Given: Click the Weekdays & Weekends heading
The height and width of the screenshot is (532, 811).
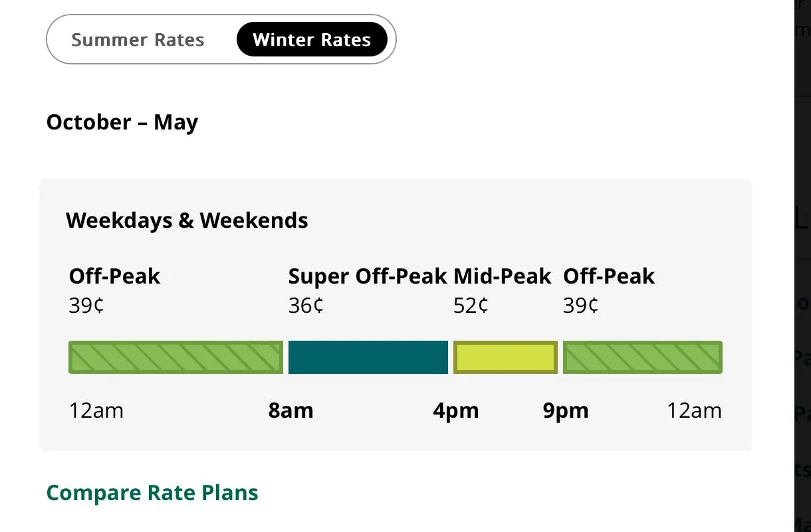Looking at the screenshot, I should pyautogui.click(x=187, y=220).
